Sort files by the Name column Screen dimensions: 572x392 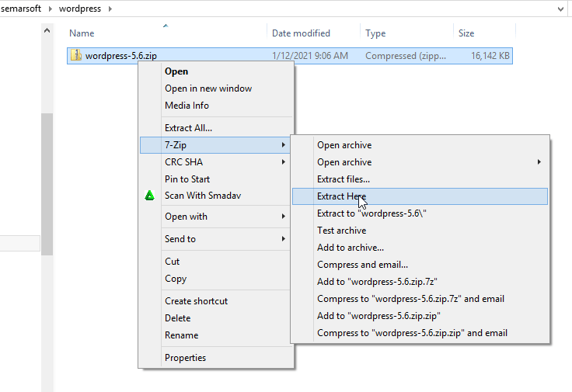(x=167, y=33)
